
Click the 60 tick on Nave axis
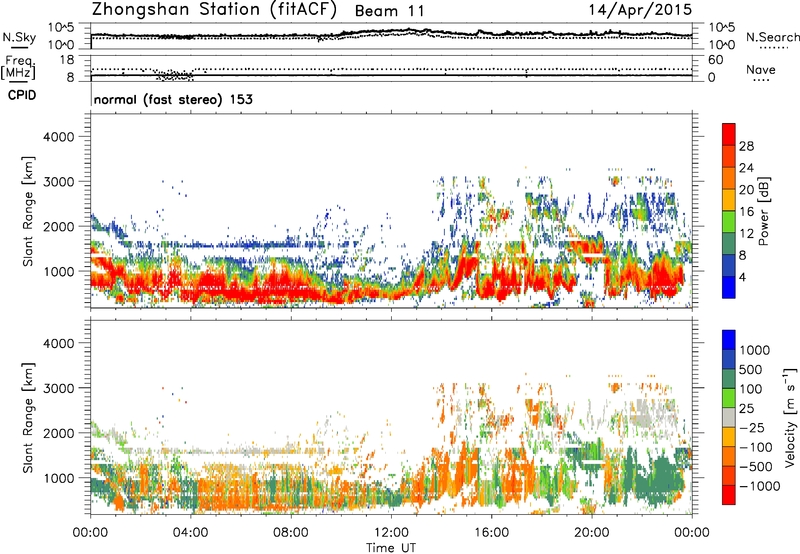click(715, 60)
